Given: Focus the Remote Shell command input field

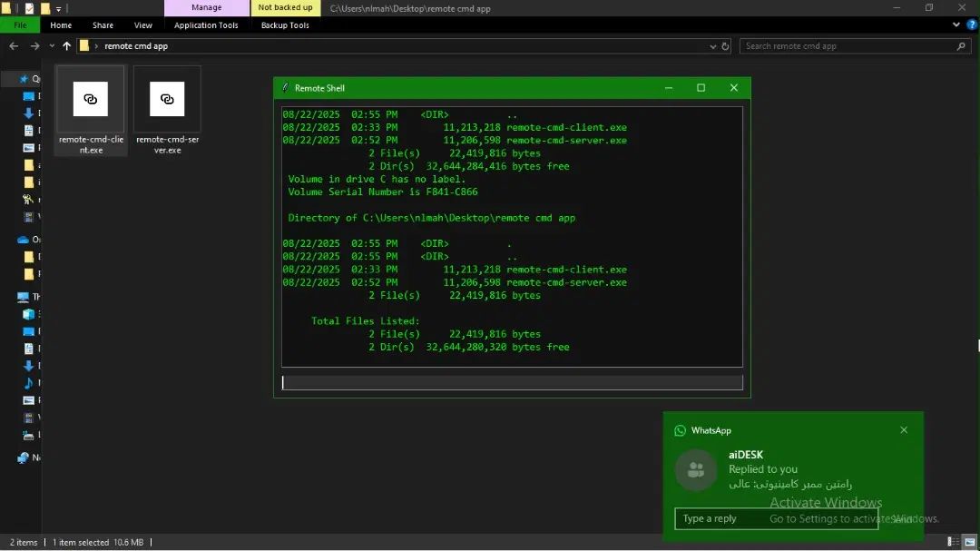Looking at the screenshot, I should click(x=512, y=382).
